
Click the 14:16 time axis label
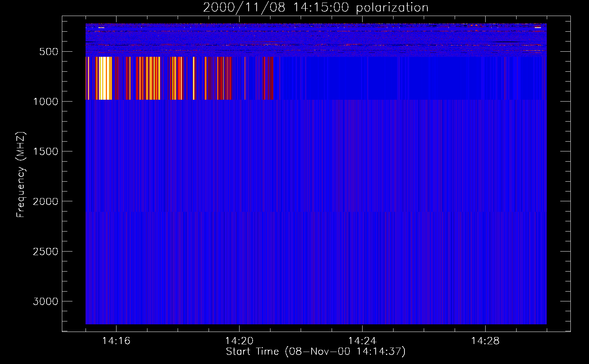click(116, 341)
